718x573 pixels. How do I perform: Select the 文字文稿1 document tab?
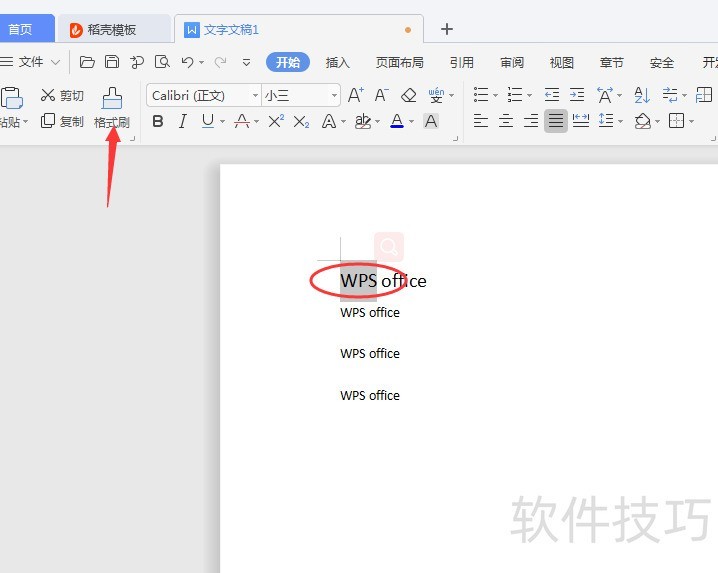coord(299,29)
